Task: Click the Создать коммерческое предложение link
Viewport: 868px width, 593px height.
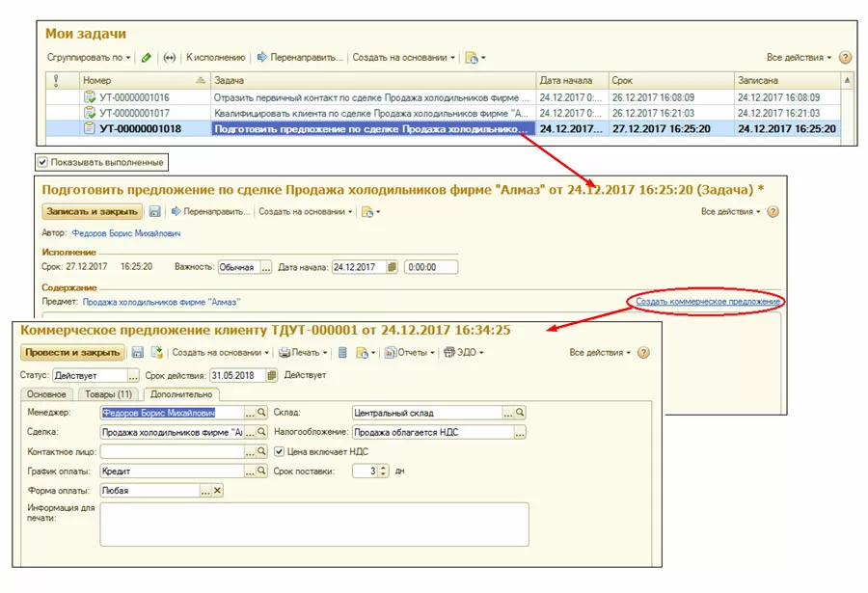Action: [x=708, y=302]
